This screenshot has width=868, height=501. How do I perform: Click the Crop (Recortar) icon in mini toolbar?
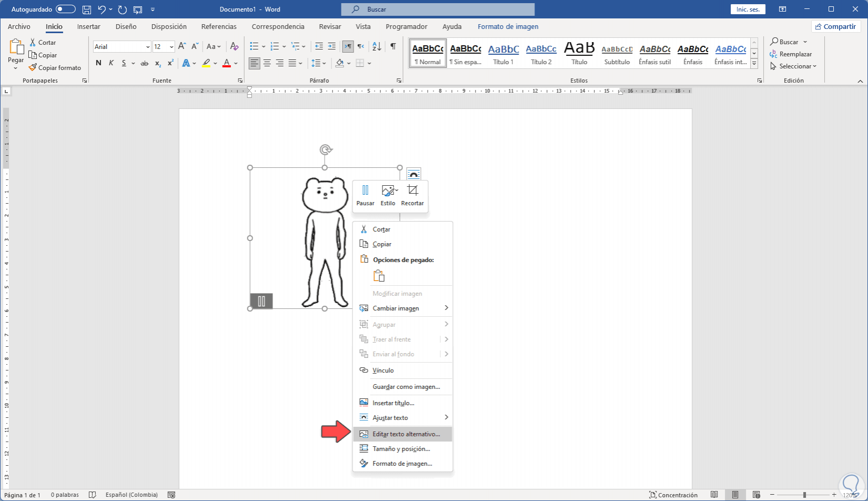pyautogui.click(x=412, y=191)
